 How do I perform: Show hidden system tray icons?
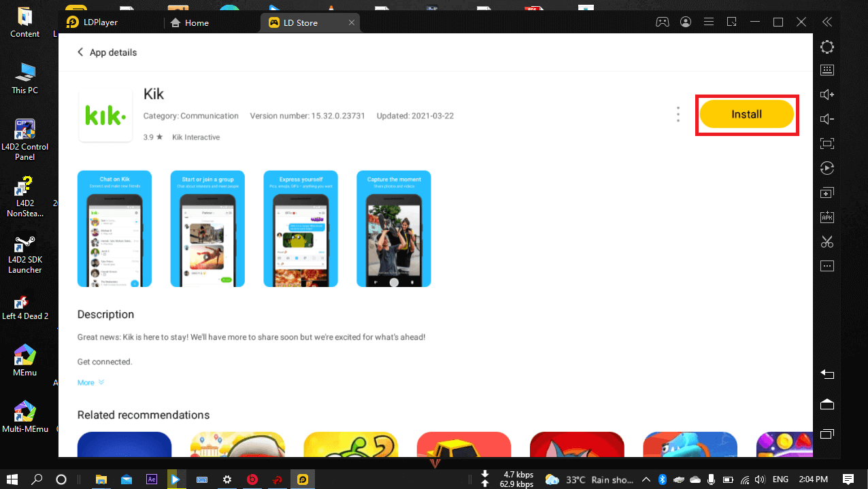click(x=646, y=479)
